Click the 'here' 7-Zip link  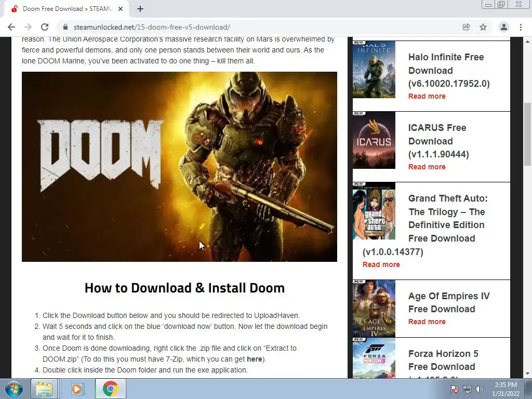coord(254,359)
